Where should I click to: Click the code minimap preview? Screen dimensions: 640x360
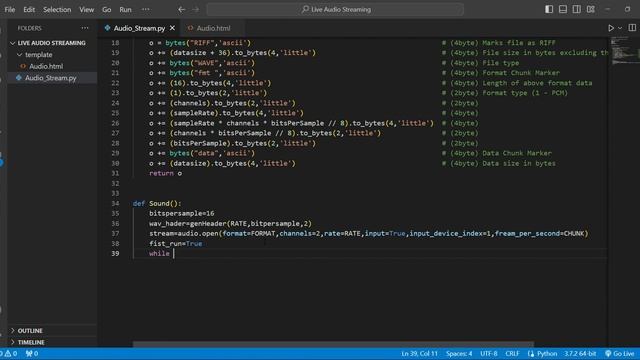click(624, 50)
